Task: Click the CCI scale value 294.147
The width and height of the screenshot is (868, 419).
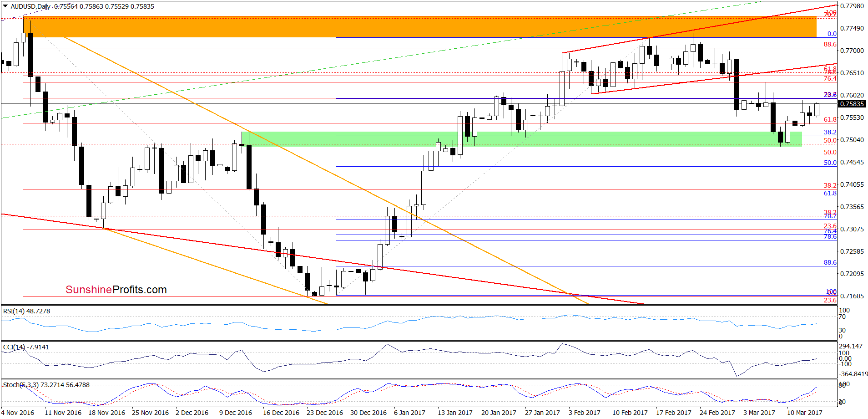Action: click(x=851, y=346)
